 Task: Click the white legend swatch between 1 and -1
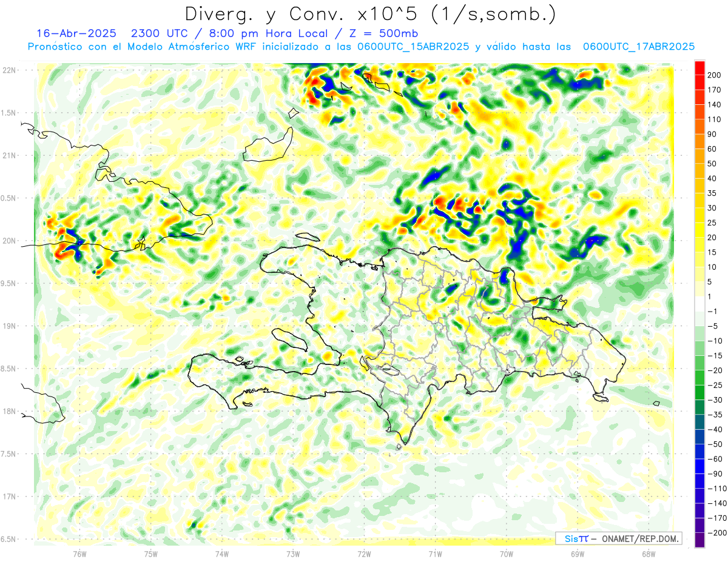click(x=699, y=304)
